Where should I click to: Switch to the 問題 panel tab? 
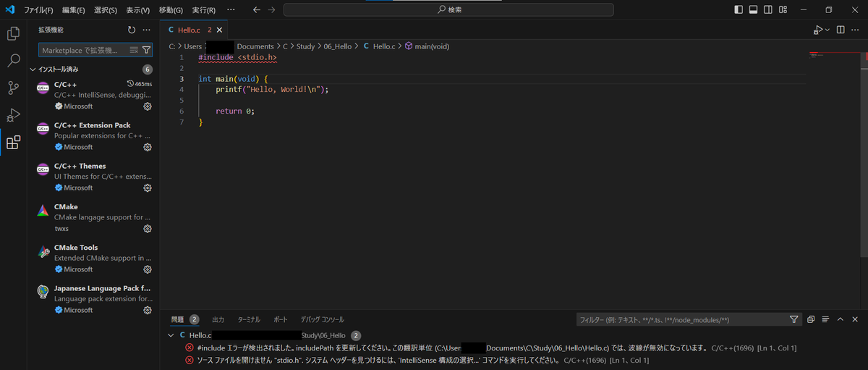coord(178,319)
